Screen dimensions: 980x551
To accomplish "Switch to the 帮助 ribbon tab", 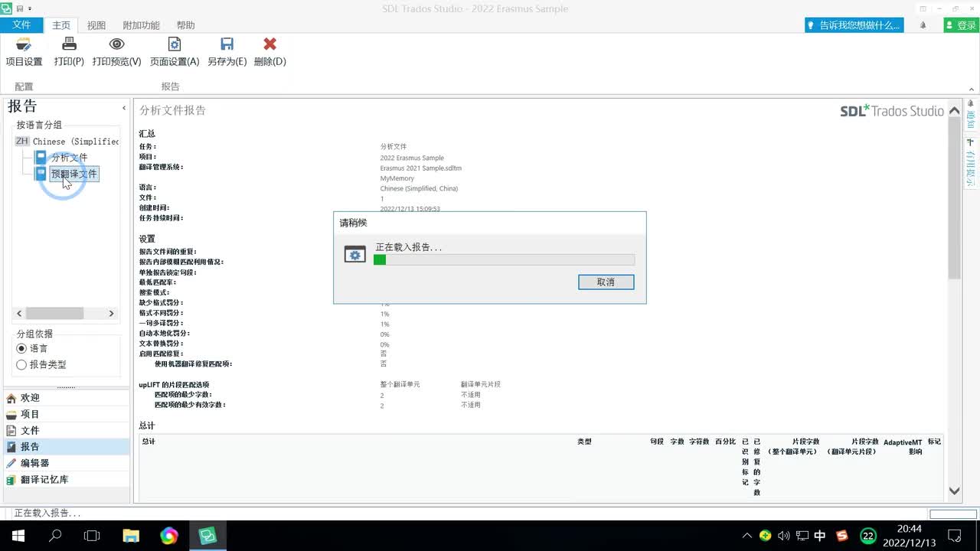I will [185, 25].
